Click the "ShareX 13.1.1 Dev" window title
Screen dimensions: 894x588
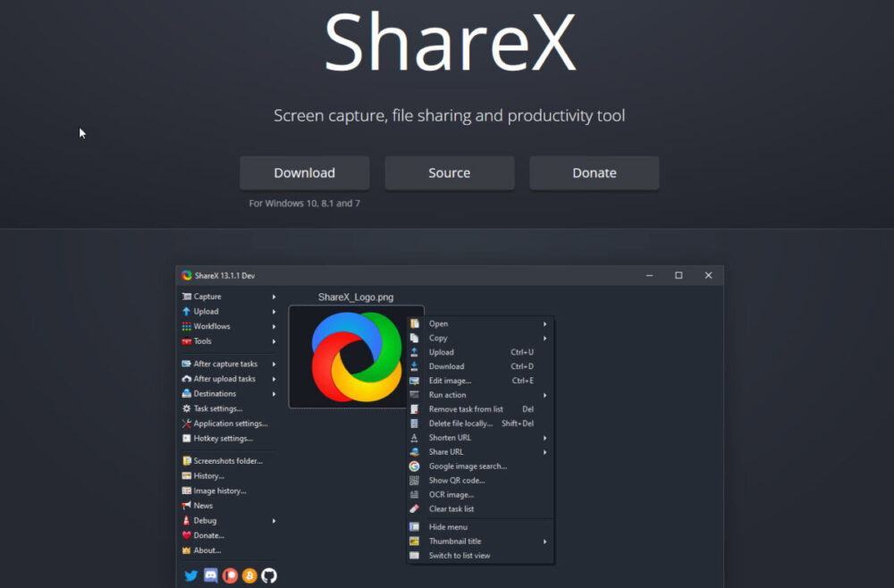[x=224, y=276]
